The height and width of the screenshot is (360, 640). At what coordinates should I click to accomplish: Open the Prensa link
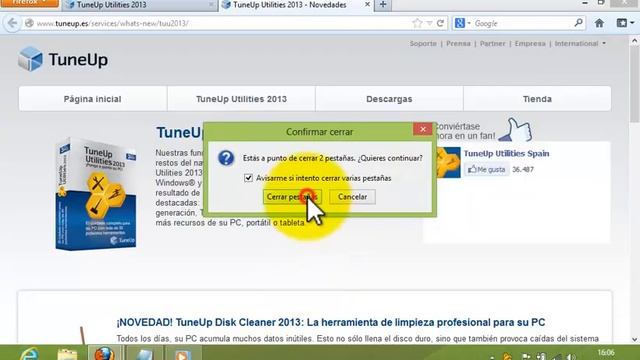(x=458, y=43)
